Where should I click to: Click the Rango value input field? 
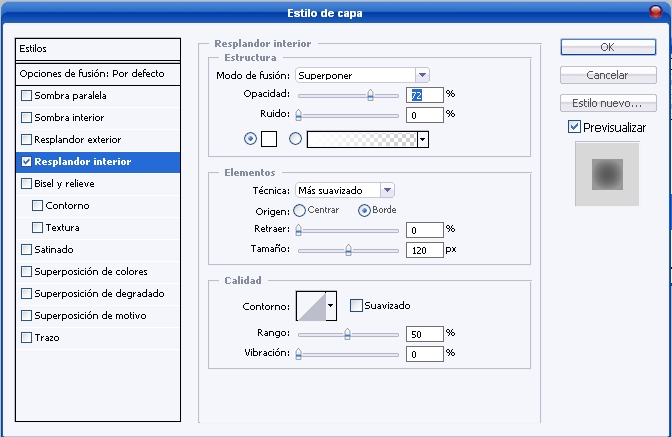click(425, 333)
